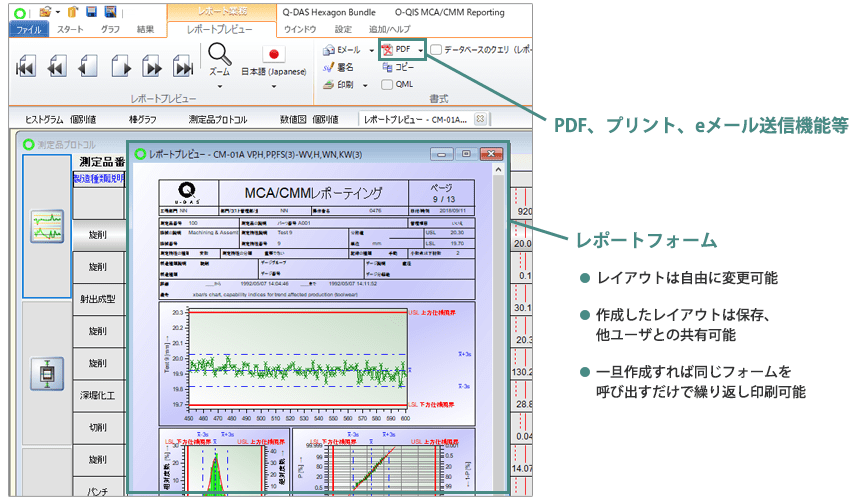This screenshot has width=866, height=500.
Task: Click the signature (署名) icon
Action: pyautogui.click(x=329, y=67)
